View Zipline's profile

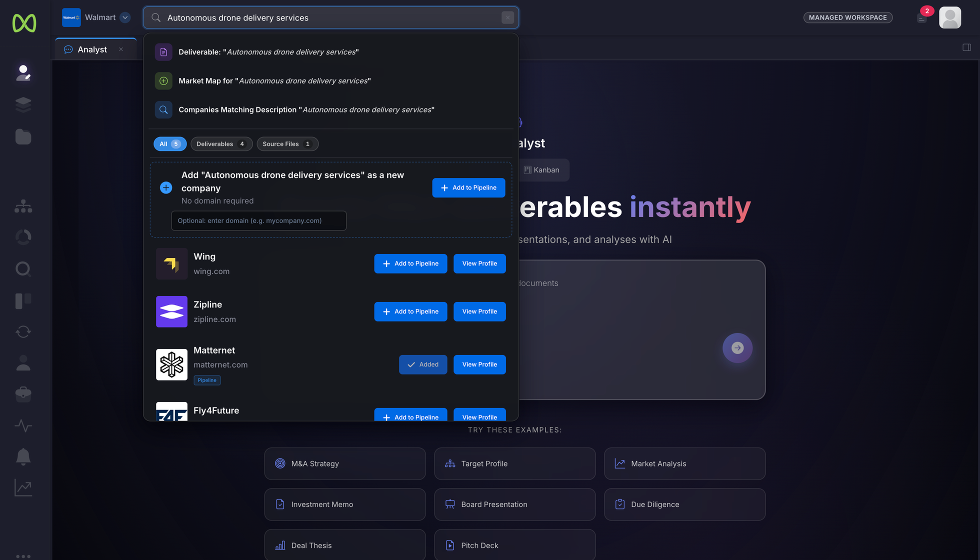pyautogui.click(x=479, y=312)
